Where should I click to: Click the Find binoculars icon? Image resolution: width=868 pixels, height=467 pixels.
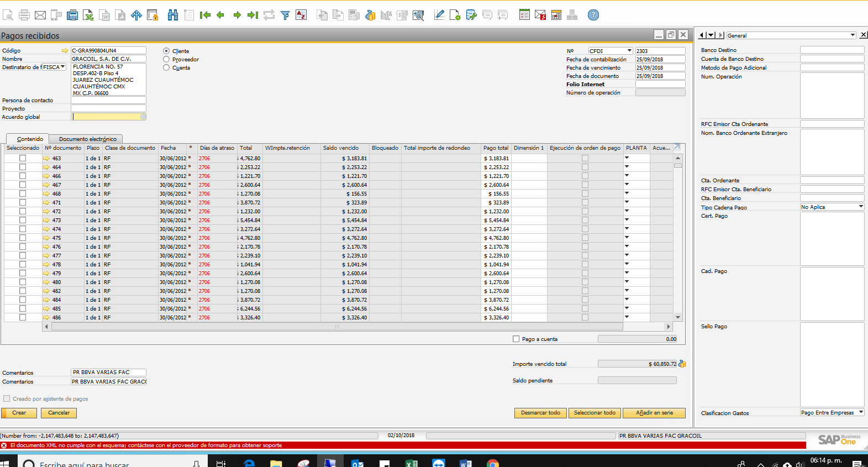(173, 15)
